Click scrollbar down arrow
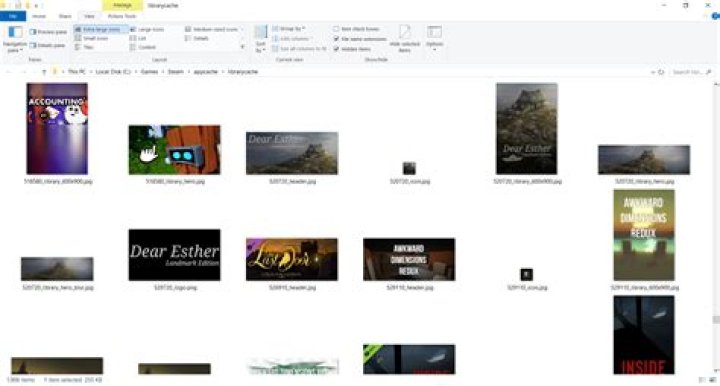Image resolution: width=720 pixels, height=386 pixels. point(715,371)
